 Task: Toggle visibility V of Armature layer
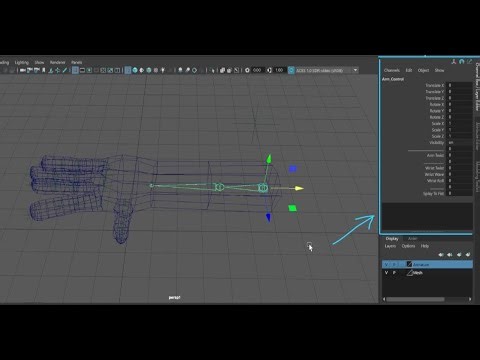(387, 264)
